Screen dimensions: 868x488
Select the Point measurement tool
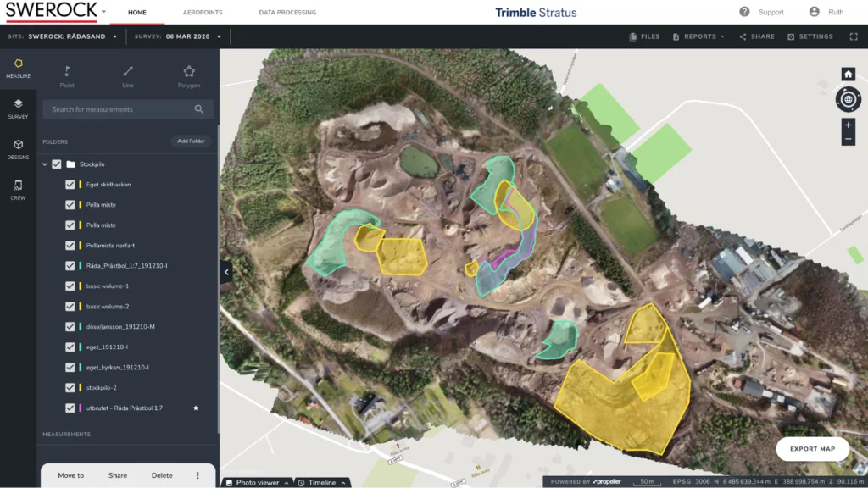pyautogui.click(x=67, y=75)
